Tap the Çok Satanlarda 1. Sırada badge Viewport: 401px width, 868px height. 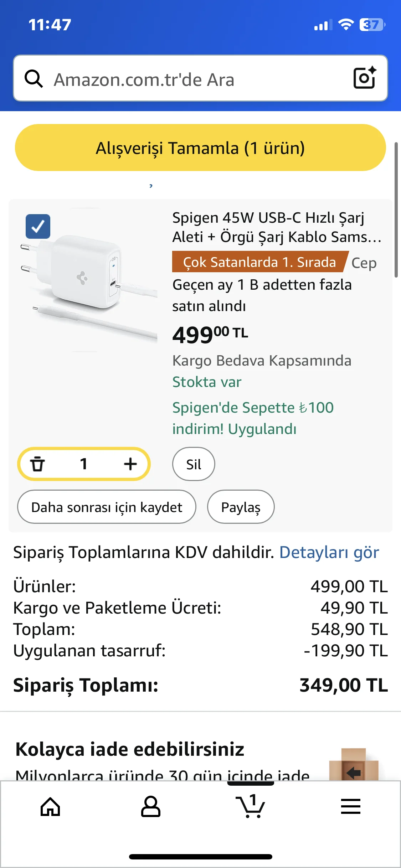point(259,262)
